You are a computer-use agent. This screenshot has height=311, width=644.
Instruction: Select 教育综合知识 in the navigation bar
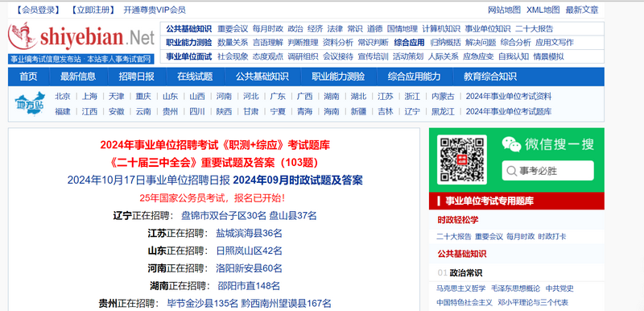click(490, 77)
